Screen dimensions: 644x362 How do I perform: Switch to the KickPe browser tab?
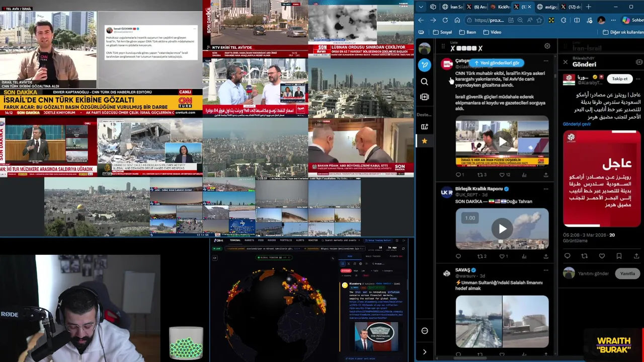[501, 7]
